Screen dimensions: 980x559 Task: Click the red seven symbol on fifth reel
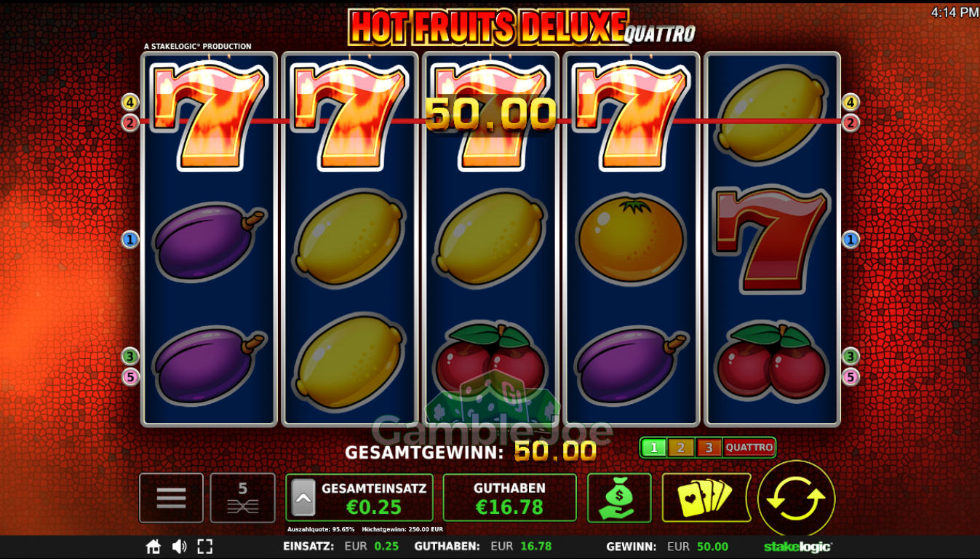(772, 239)
